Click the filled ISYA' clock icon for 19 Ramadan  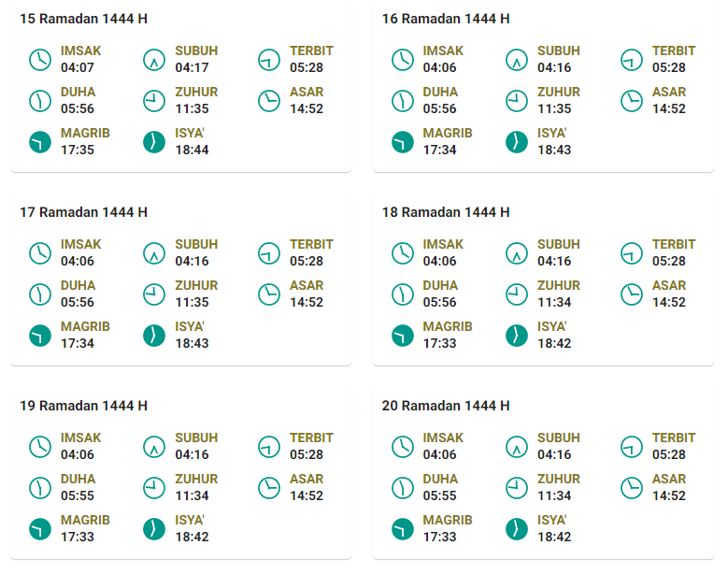(154, 529)
